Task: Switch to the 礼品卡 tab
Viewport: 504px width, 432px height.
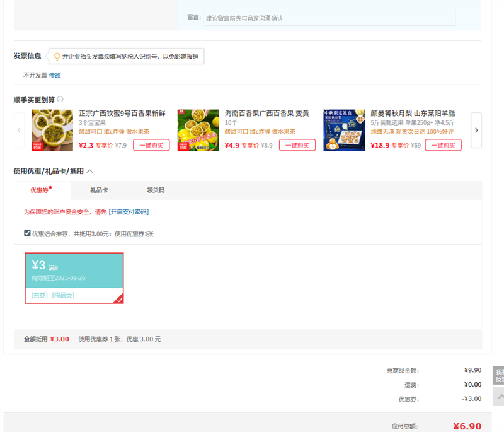Action: tap(99, 190)
